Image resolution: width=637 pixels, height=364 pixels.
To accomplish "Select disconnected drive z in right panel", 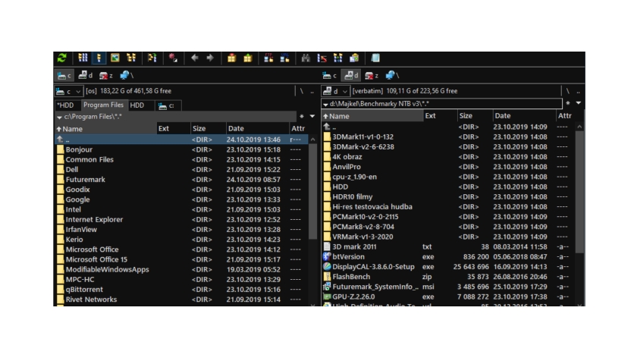I will pos(372,76).
